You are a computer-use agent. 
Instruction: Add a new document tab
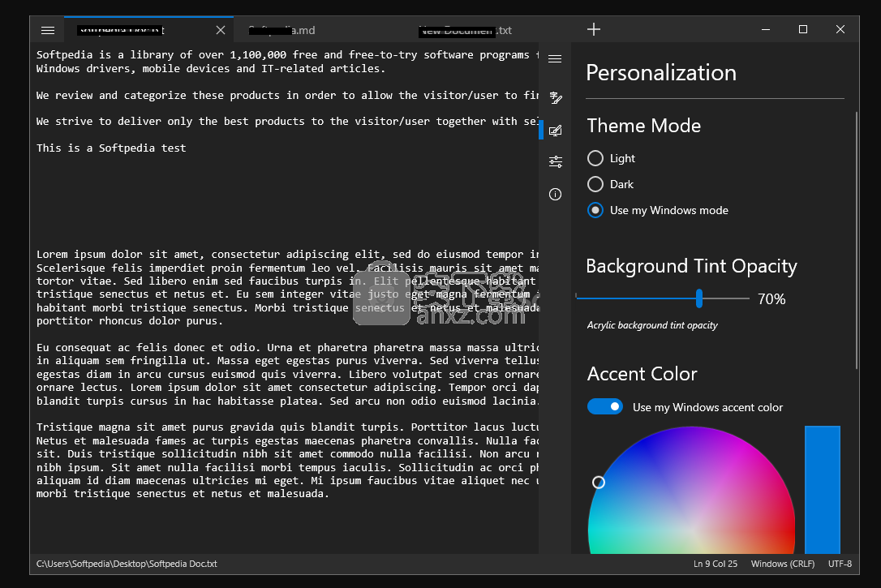point(594,29)
